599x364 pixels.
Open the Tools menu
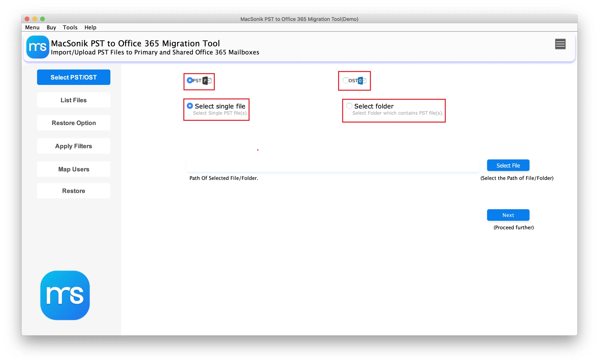pyautogui.click(x=70, y=27)
